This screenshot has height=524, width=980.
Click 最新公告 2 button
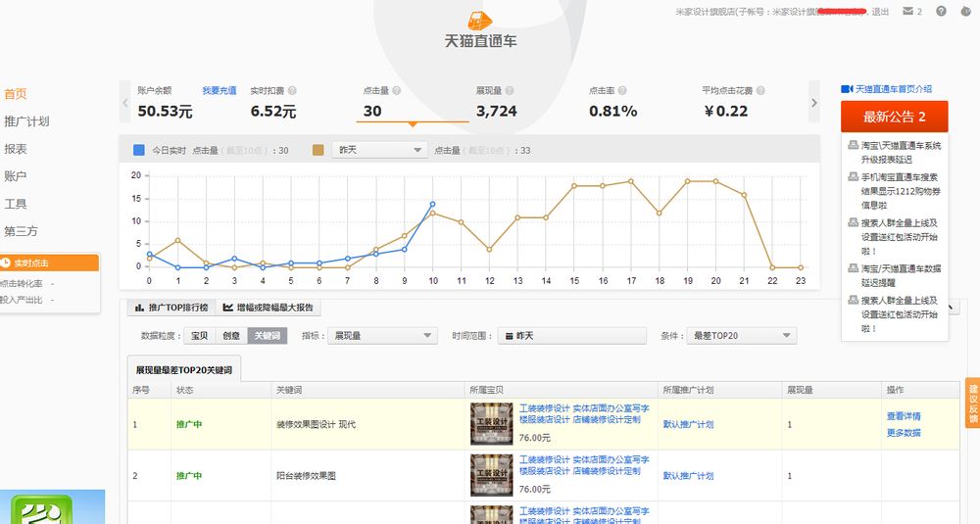point(895,117)
